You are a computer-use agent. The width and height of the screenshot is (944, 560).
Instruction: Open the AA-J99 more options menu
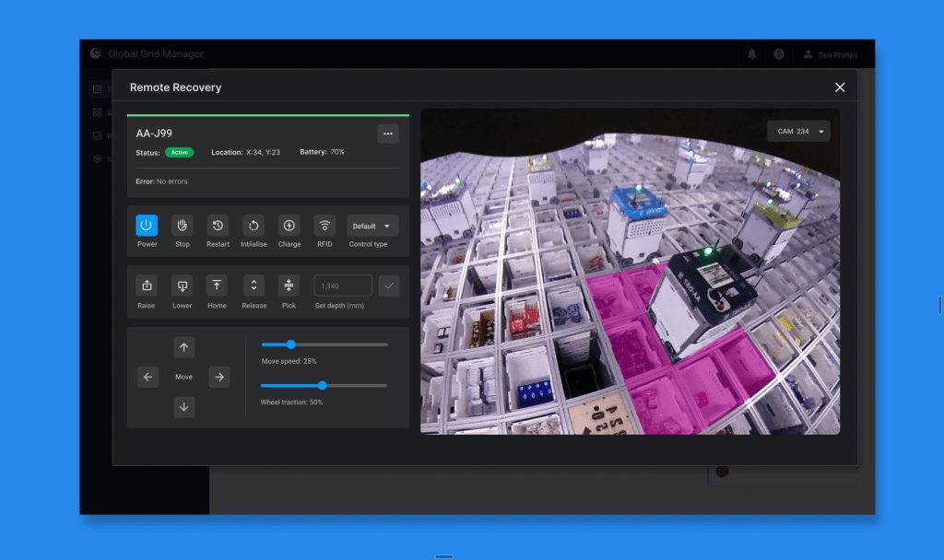pyautogui.click(x=388, y=134)
